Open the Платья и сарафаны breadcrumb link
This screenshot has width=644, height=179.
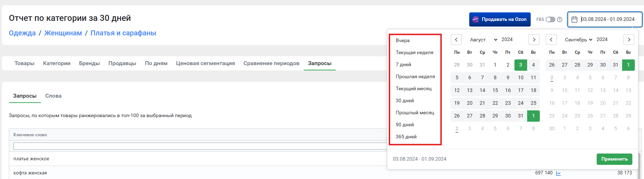point(123,33)
